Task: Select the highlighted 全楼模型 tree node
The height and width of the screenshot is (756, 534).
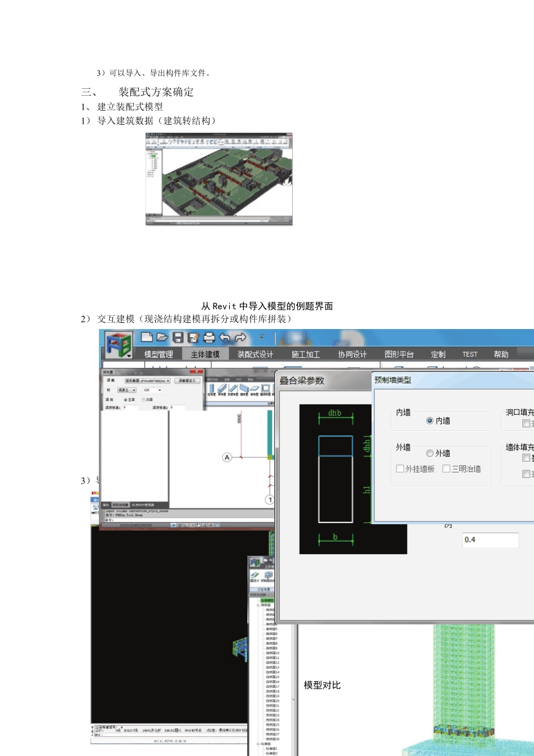Action: 267,600
